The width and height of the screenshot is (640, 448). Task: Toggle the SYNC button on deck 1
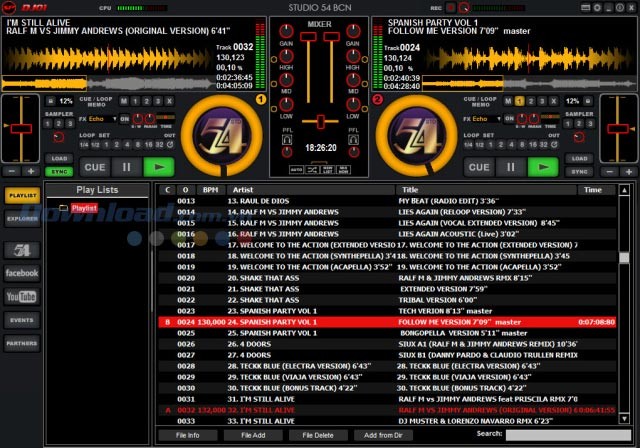59,172
